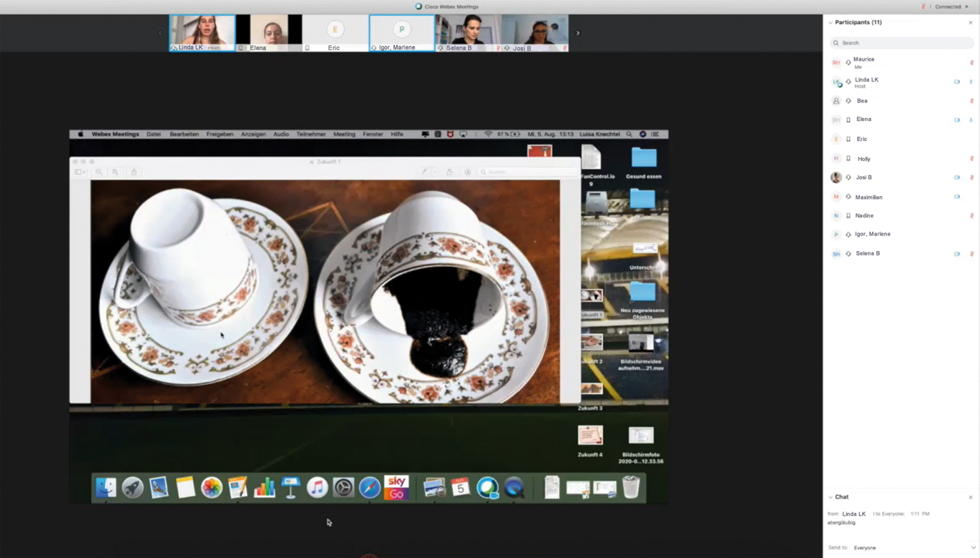
Task: Click Linda LK's video camera icon
Action: click(x=956, y=82)
